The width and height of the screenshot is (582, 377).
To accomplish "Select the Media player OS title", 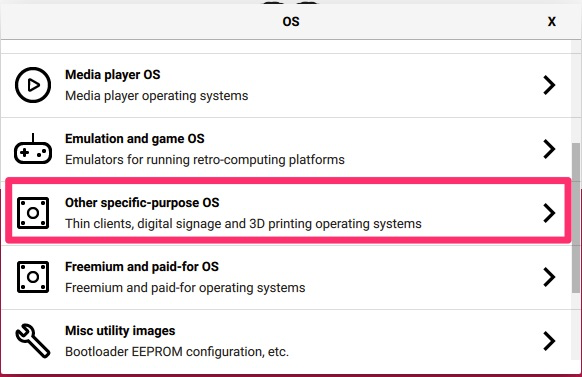I will pyautogui.click(x=113, y=75).
